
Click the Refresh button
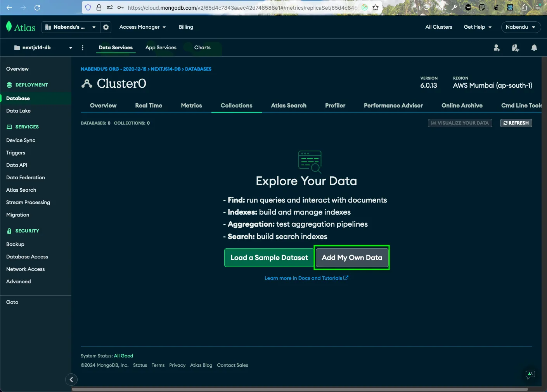click(x=516, y=123)
